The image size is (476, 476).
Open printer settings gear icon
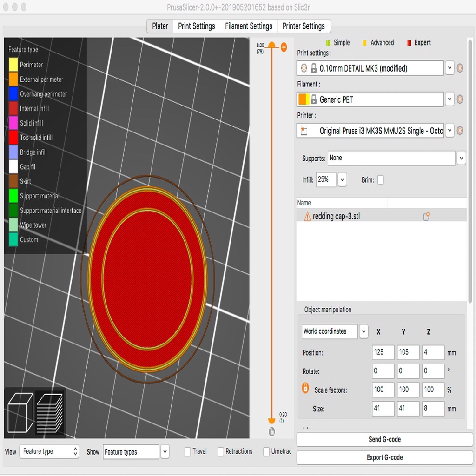click(x=460, y=131)
